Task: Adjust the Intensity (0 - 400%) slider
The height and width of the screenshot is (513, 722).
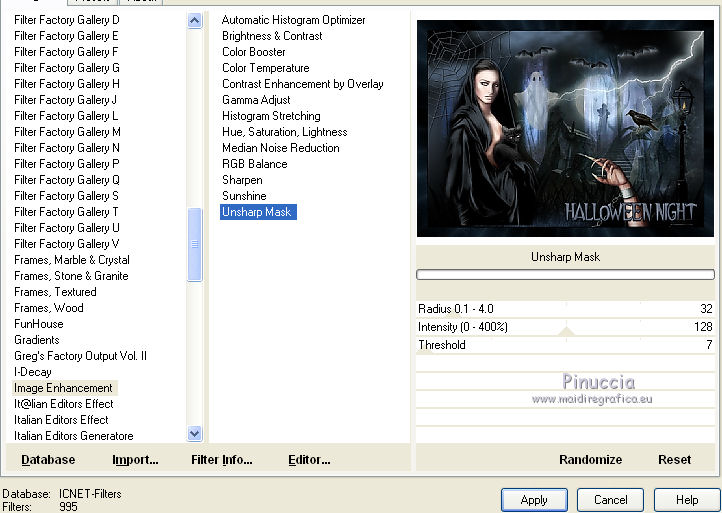Action: pyautogui.click(x=565, y=327)
